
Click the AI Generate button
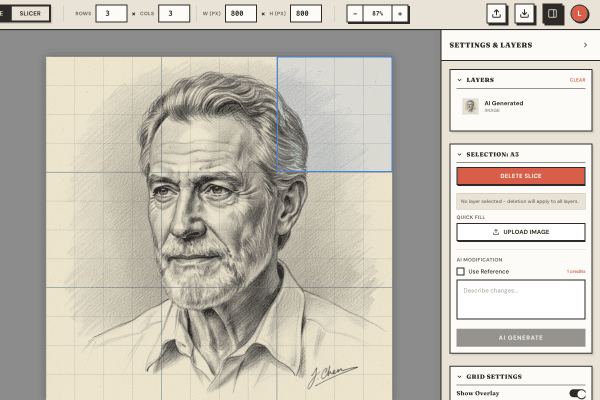click(x=521, y=338)
